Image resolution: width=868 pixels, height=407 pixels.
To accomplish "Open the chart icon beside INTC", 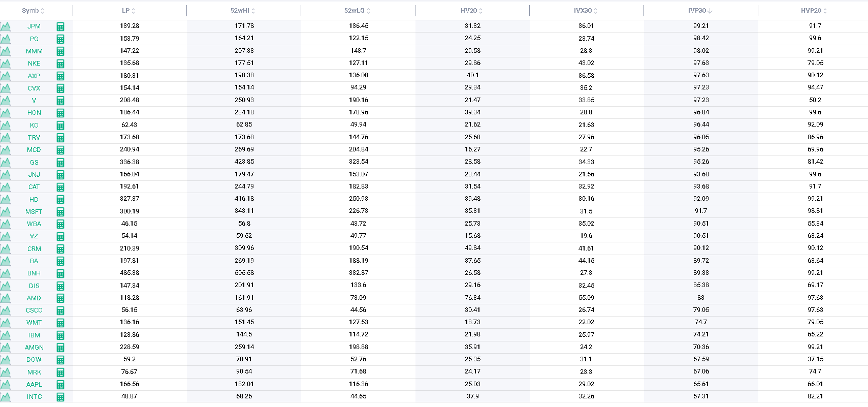I will 6,397.
